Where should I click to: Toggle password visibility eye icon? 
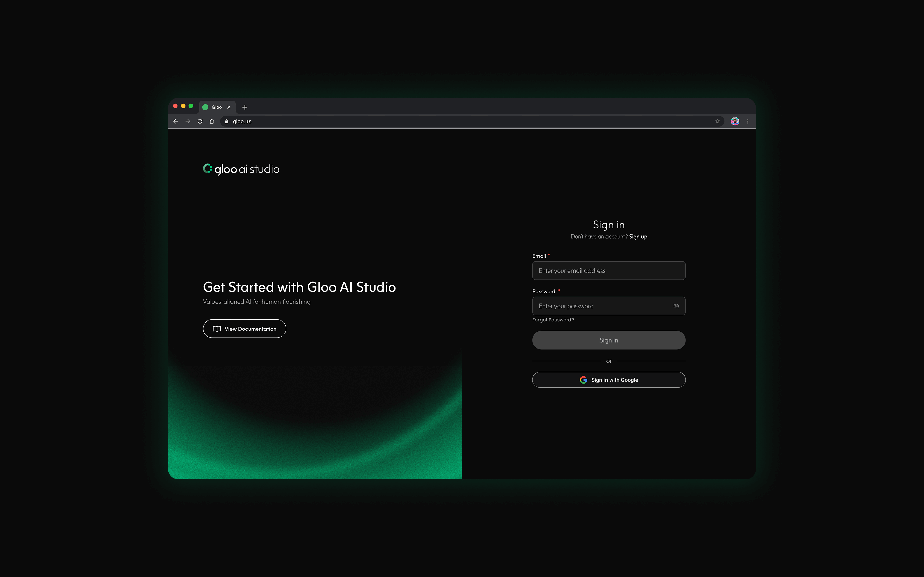676,306
